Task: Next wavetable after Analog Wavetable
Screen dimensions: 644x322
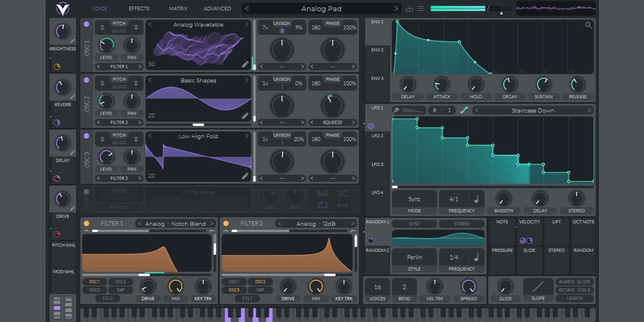Action: [247, 25]
